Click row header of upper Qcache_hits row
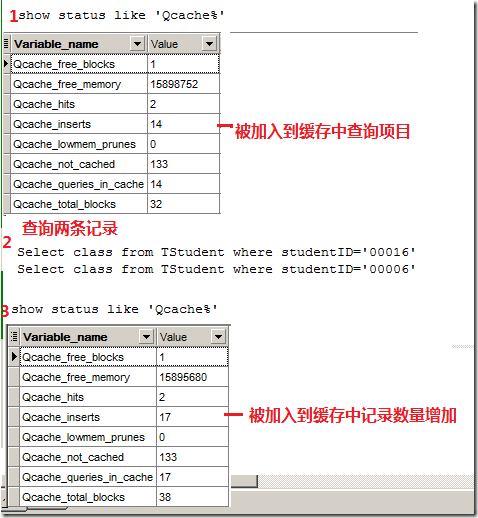 [6, 104]
